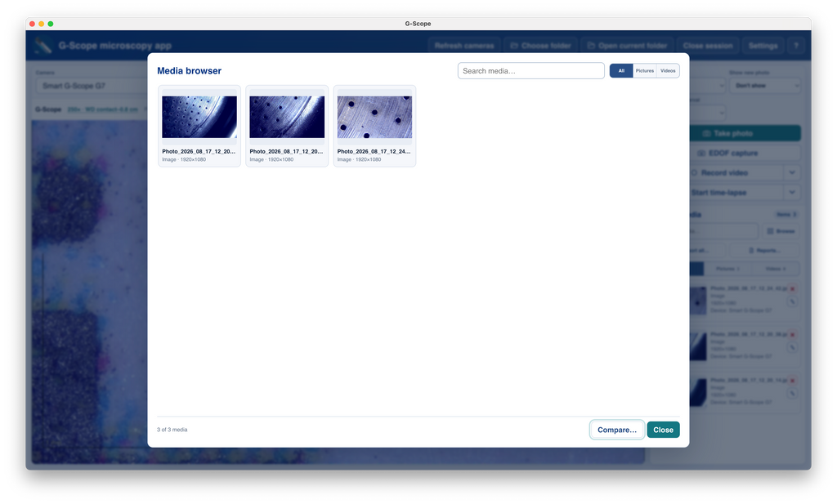Click the Items 3 badge in sidebar

point(786,214)
